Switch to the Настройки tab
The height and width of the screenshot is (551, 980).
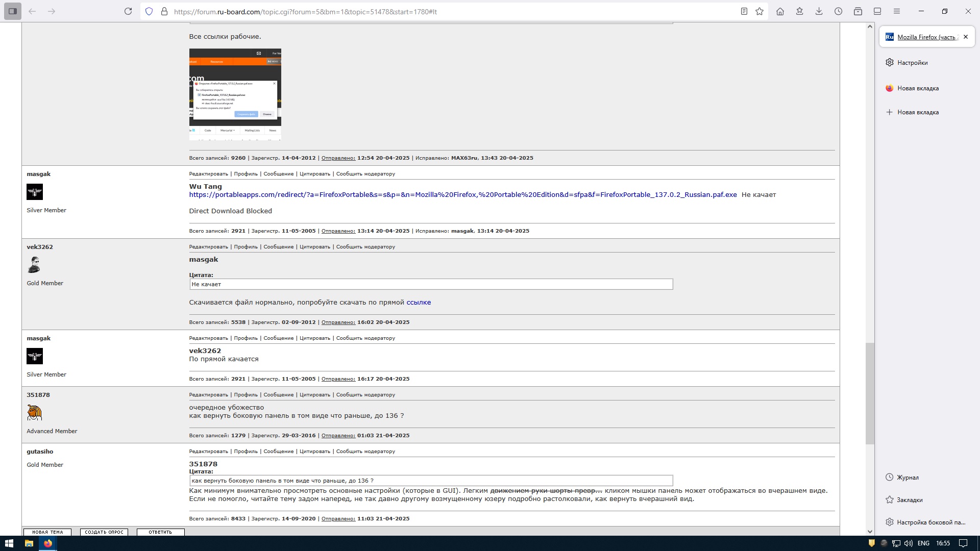tap(912, 62)
